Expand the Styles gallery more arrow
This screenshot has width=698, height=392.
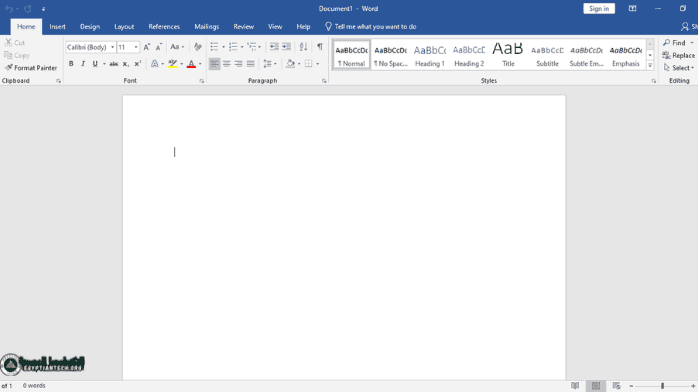point(650,65)
